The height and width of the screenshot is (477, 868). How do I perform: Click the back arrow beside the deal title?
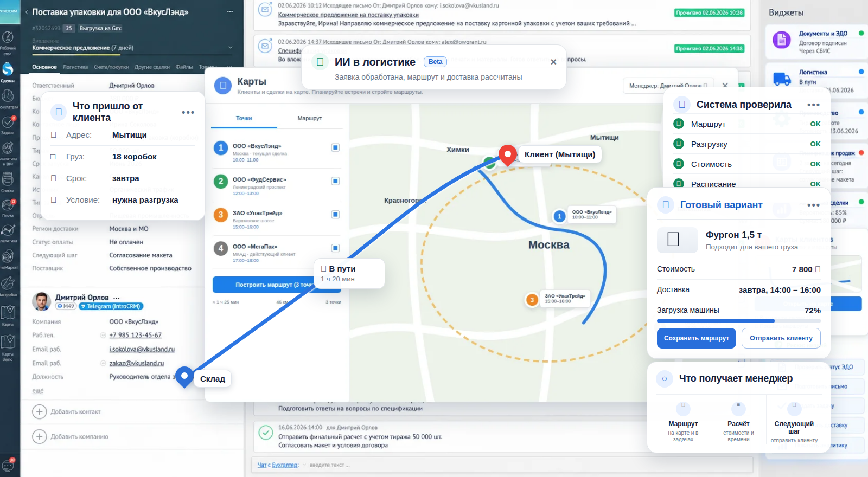coord(27,12)
